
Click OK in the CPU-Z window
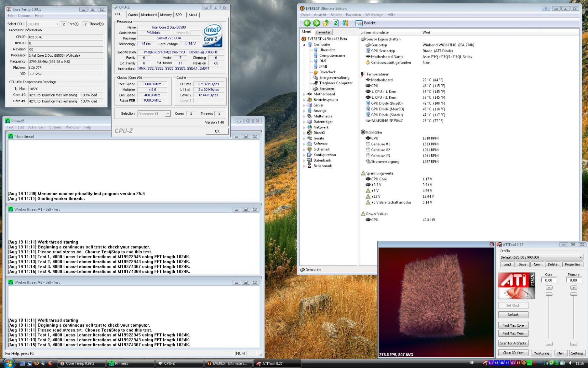[x=217, y=131]
